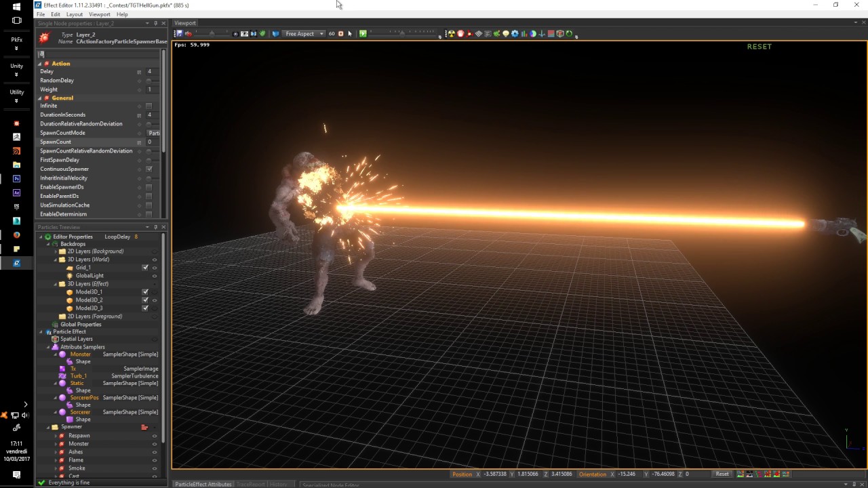Click the stop square icon beside 60
The width and height of the screenshot is (868, 488).
point(341,34)
